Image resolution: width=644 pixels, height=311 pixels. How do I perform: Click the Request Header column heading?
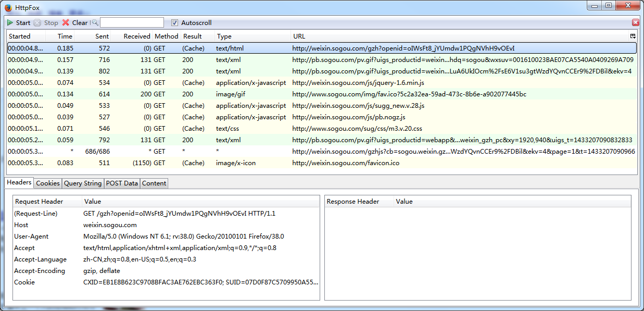pos(47,202)
